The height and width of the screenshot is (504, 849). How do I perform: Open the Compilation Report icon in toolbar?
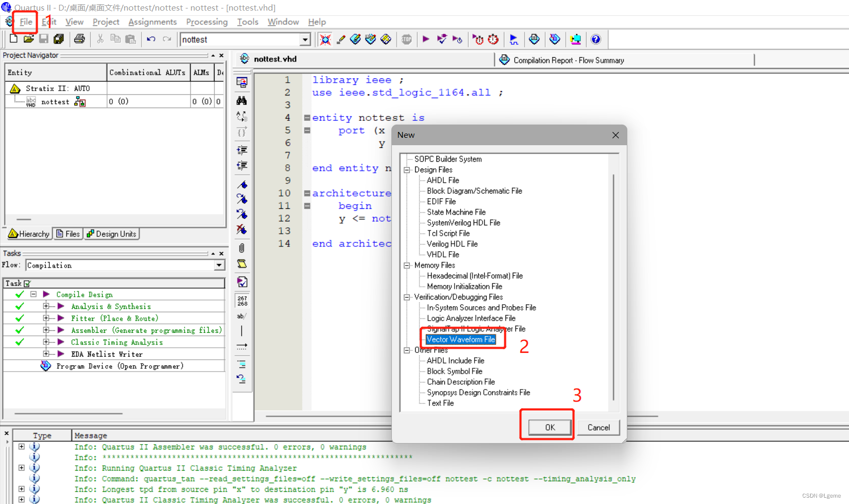click(534, 39)
